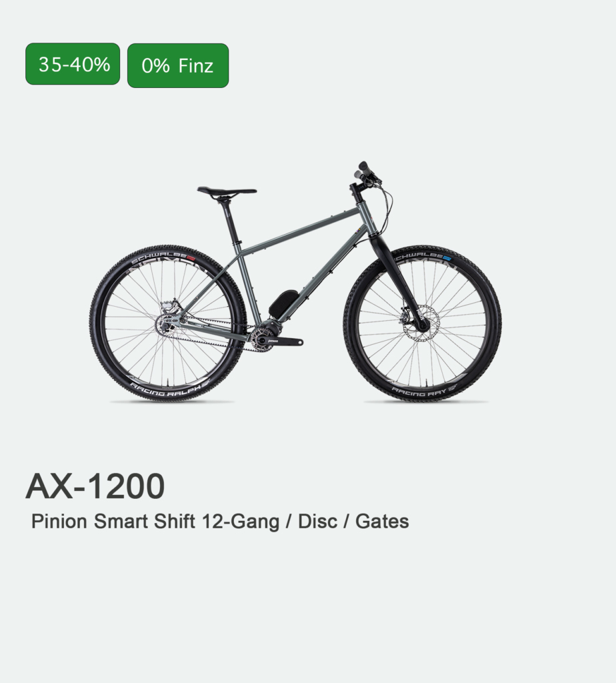Click the 35-40% discount badge

coord(73,64)
